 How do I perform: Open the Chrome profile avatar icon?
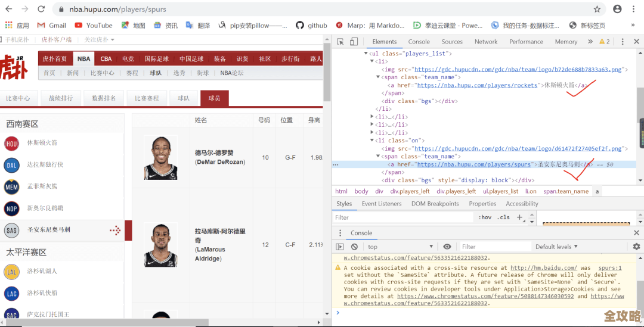(x=617, y=9)
